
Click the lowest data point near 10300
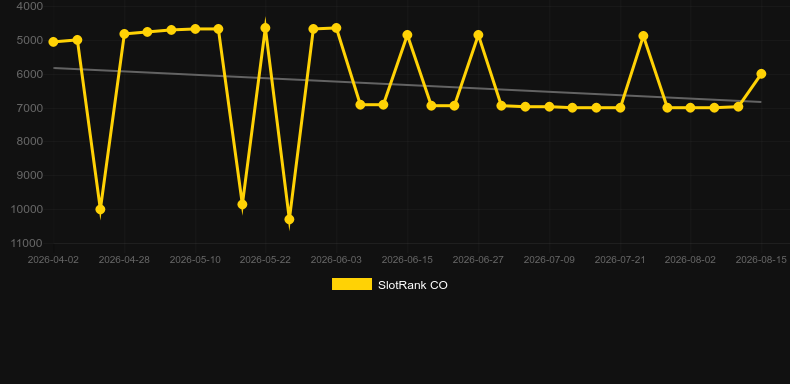click(289, 220)
